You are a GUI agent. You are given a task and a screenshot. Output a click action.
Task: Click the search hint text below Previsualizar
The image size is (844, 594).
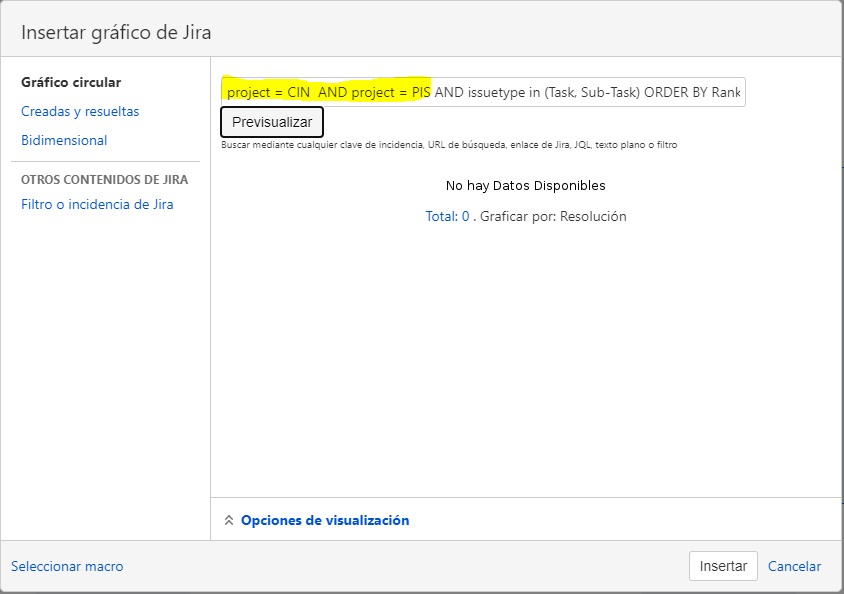(449, 145)
